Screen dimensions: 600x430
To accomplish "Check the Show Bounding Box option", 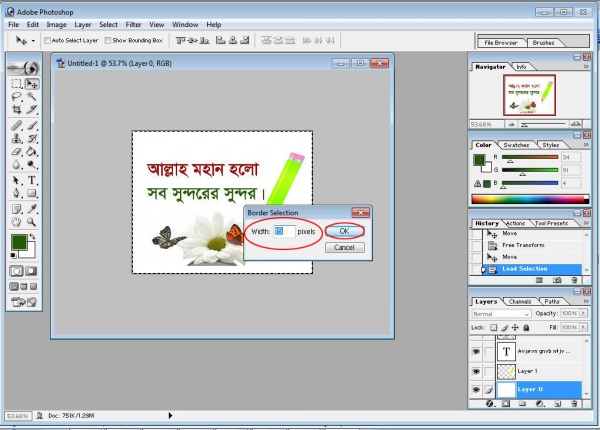I will pyautogui.click(x=107, y=40).
